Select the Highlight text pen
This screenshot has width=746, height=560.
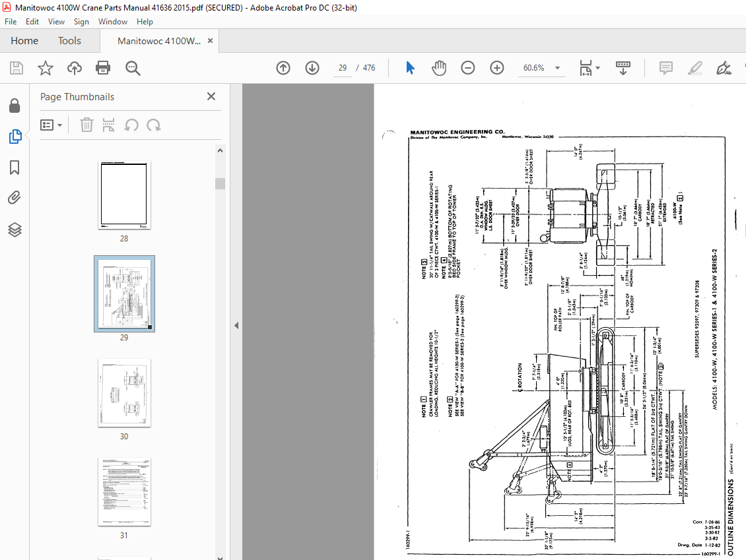695,68
